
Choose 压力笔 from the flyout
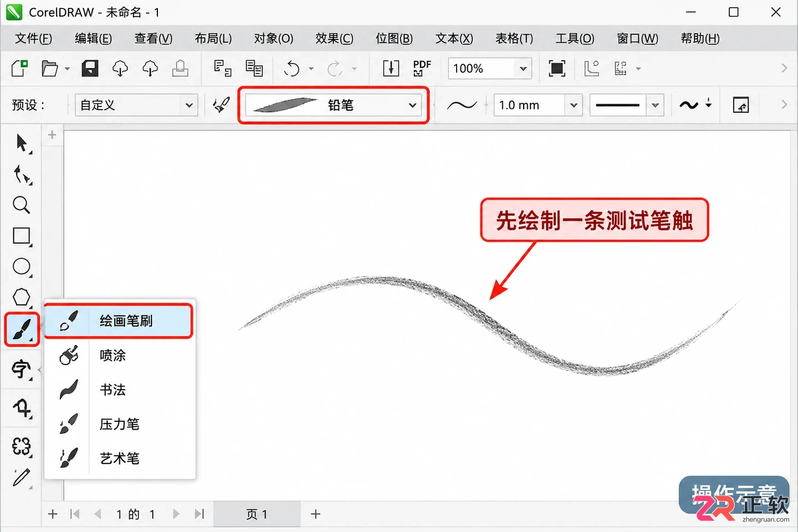pyautogui.click(x=120, y=424)
